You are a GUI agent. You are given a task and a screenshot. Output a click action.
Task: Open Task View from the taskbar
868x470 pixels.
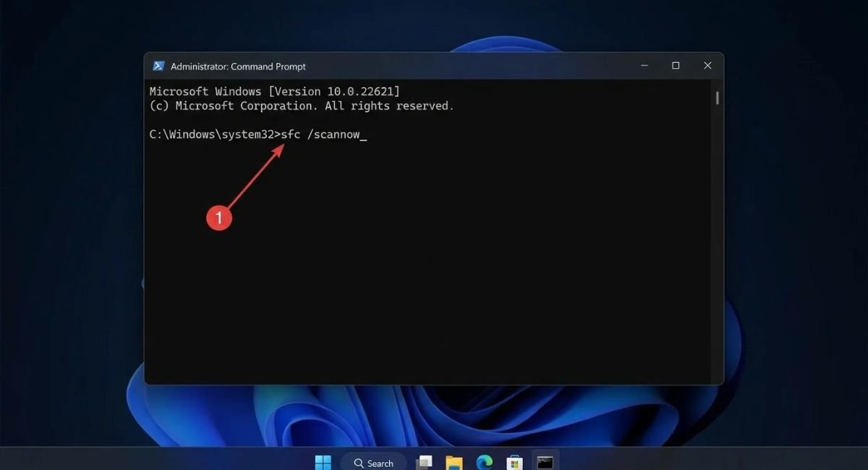click(x=425, y=463)
